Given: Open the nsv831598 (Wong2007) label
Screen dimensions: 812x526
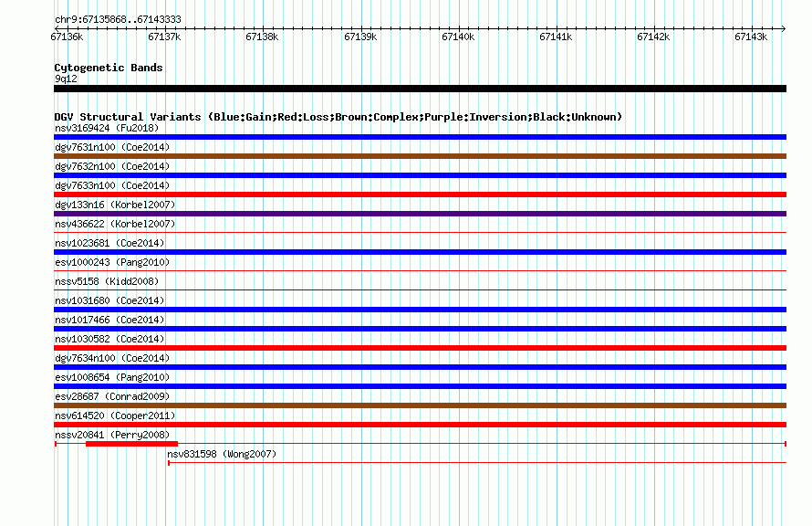Looking at the screenshot, I should 222,454.
